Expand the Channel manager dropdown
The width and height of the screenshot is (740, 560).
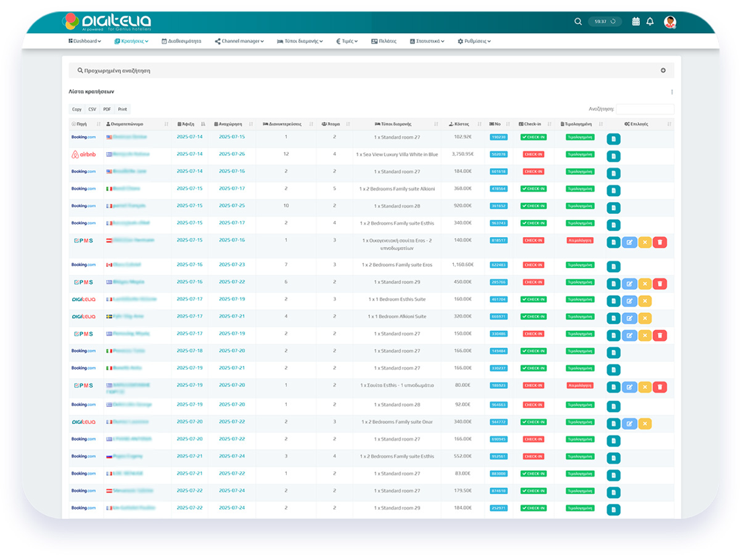[x=239, y=42]
